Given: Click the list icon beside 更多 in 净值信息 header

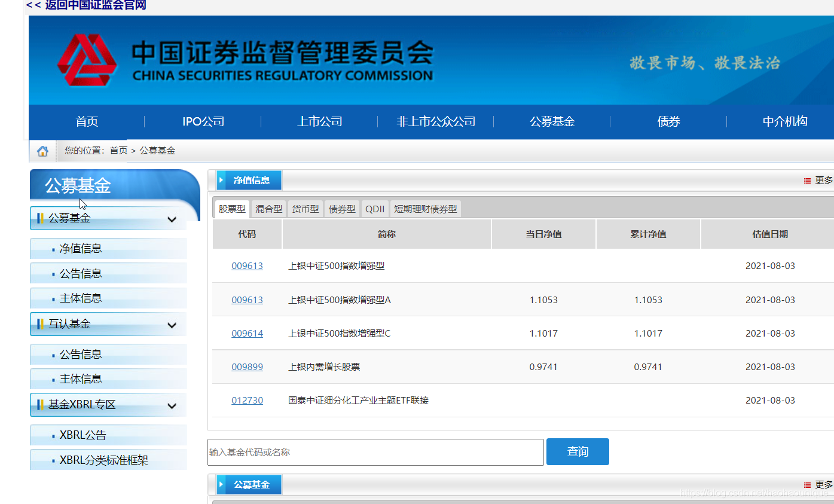Looking at the screenshot, I should pyautogui.click(x=807, y=181).
